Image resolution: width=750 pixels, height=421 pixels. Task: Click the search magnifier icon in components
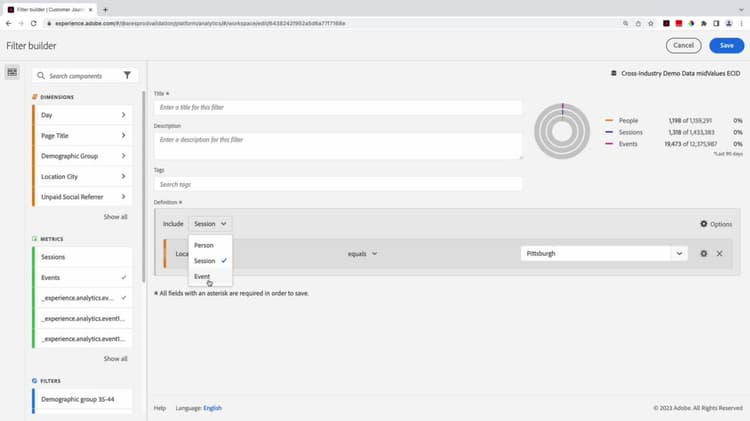point(41,76)
